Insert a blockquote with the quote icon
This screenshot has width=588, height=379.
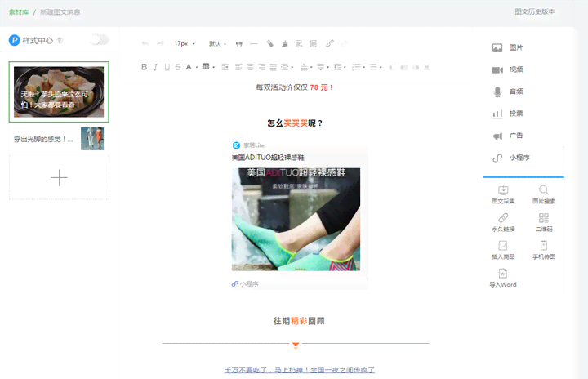[x=238, y=44]
